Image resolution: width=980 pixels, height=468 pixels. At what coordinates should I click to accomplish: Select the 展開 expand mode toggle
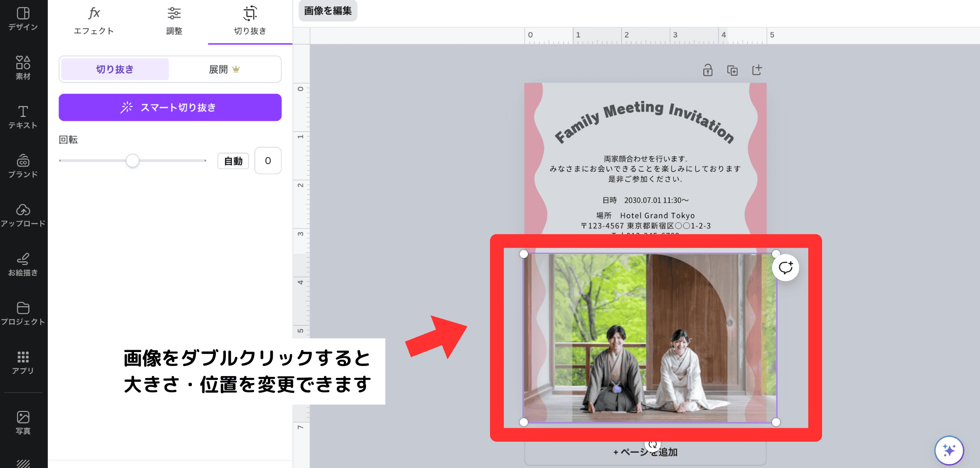pos(224,69)
